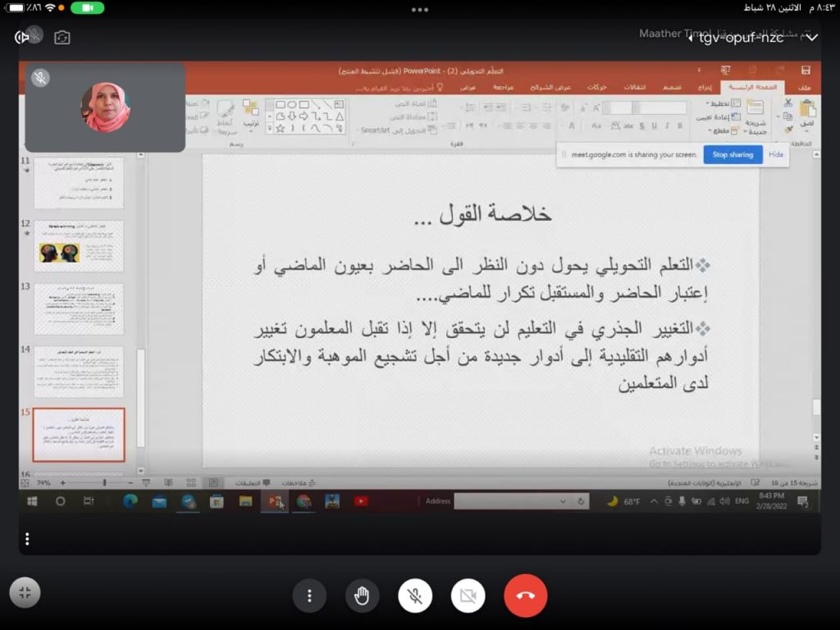Screen dimensions: 840x630
Task: Click the zoom slider in PowerPoint status bar
Action: [103, 483]
